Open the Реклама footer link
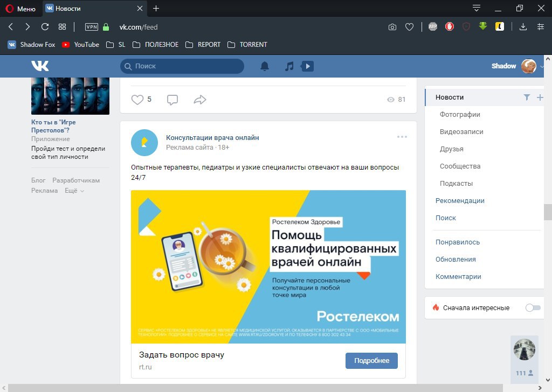The width and height of the screenshot is (552, 392). point(44,191)
